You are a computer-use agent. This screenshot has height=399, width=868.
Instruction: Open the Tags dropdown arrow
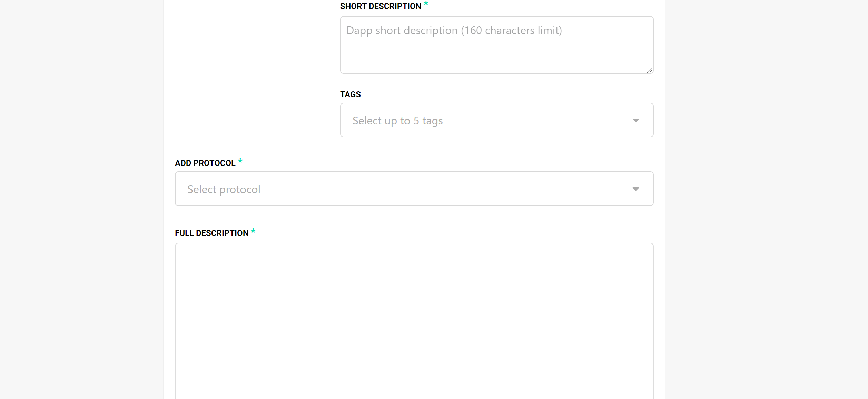point(635,120)
